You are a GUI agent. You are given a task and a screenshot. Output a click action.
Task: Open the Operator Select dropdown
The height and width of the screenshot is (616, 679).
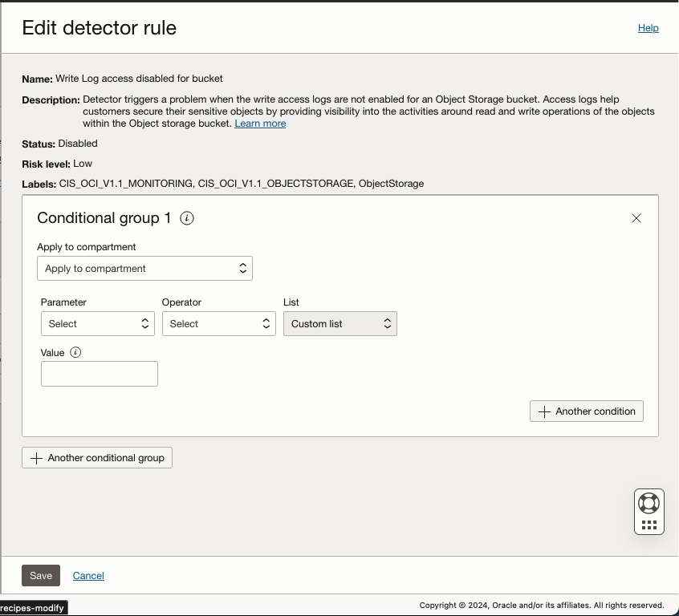click(218, 323)
